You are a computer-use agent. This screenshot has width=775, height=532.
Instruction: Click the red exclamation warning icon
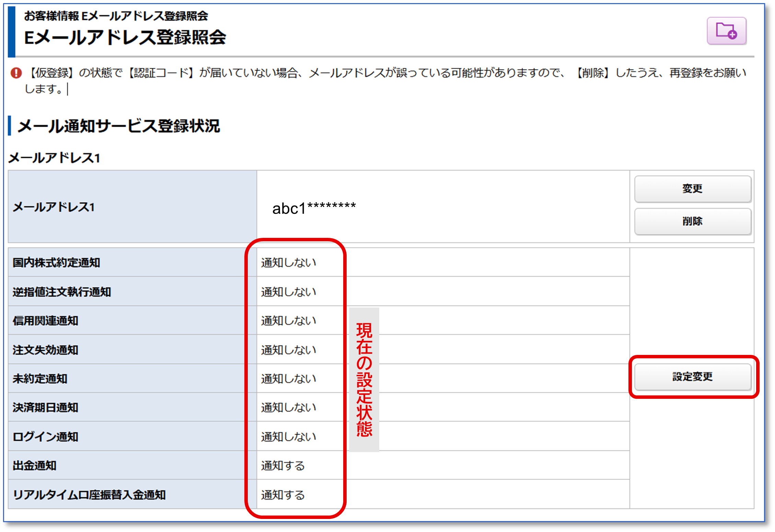pyautogui.click(x=16, y=73)
